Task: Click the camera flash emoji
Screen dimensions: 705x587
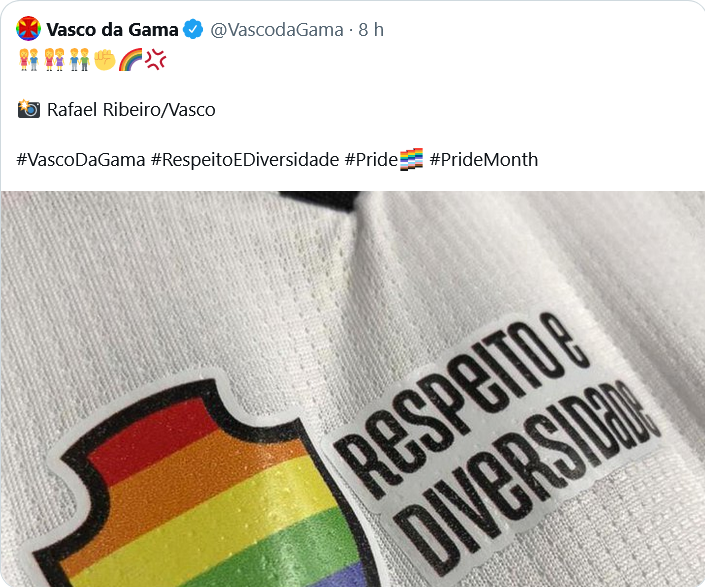Action: (29, 109)
